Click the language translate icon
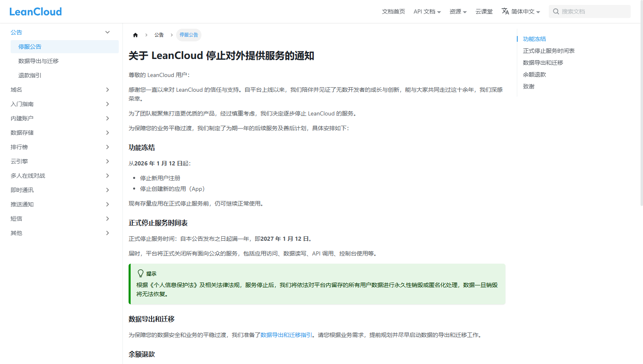Screen dimensions: 643x364 (x=505, y=11)
